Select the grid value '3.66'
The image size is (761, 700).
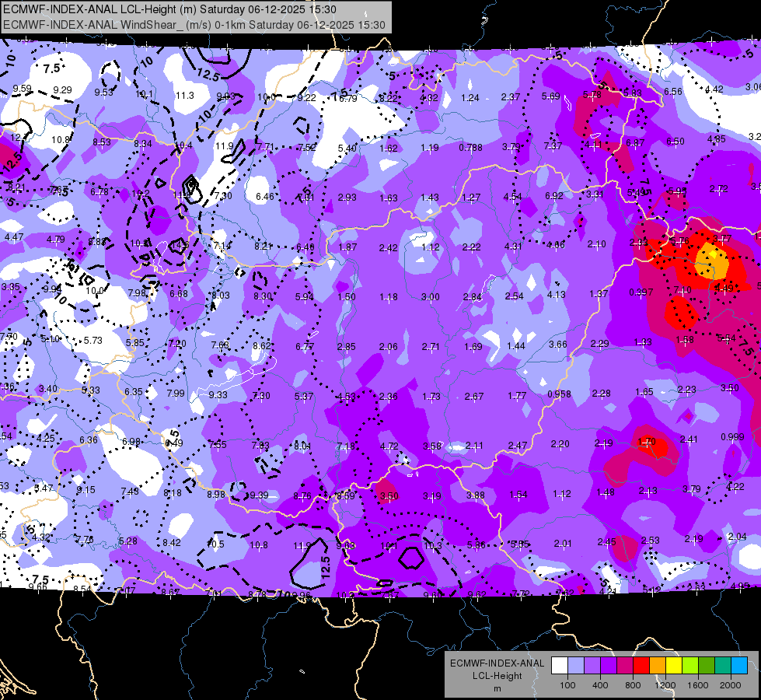click(x=557, y=344)
